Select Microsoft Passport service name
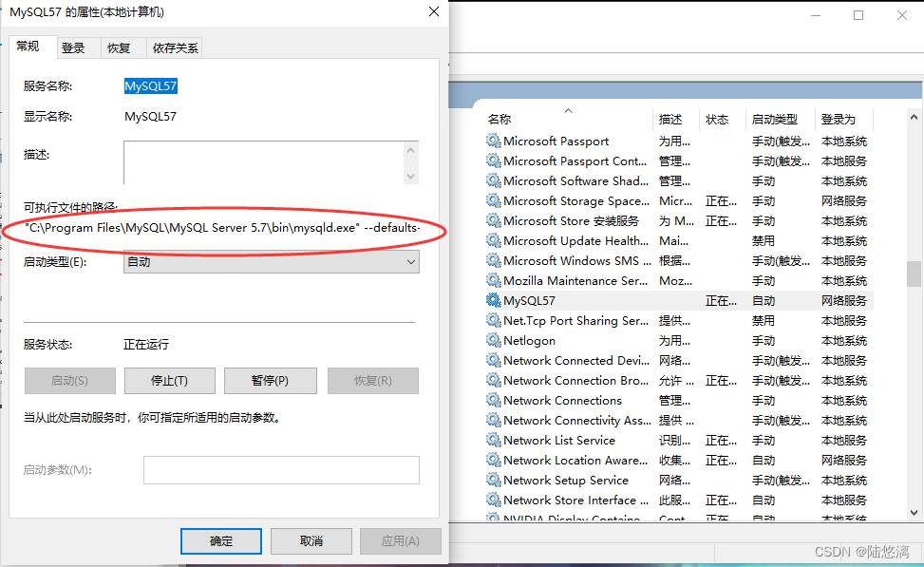 click(x=556, y=141)
